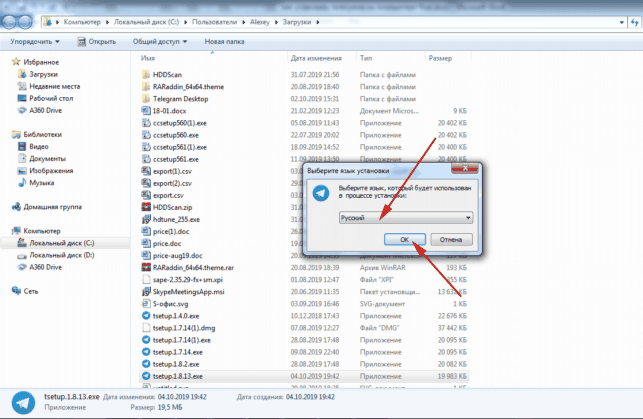Open Загрузки in the navigation pane

coord(43,74)
